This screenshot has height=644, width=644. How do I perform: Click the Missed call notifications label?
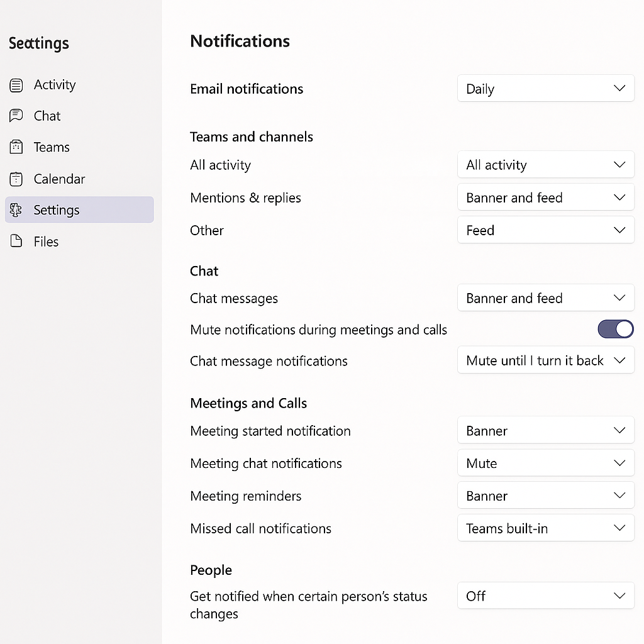click(x=260, y=528)
